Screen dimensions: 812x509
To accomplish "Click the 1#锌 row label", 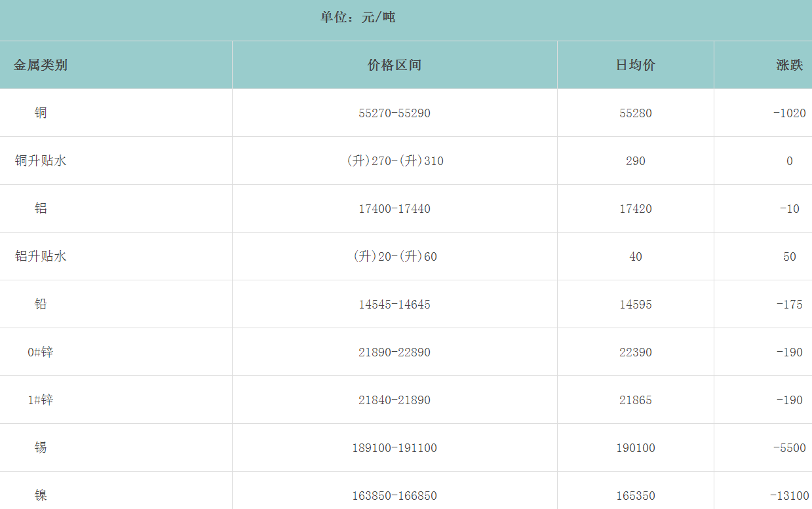I will click(x=41, y=400).
